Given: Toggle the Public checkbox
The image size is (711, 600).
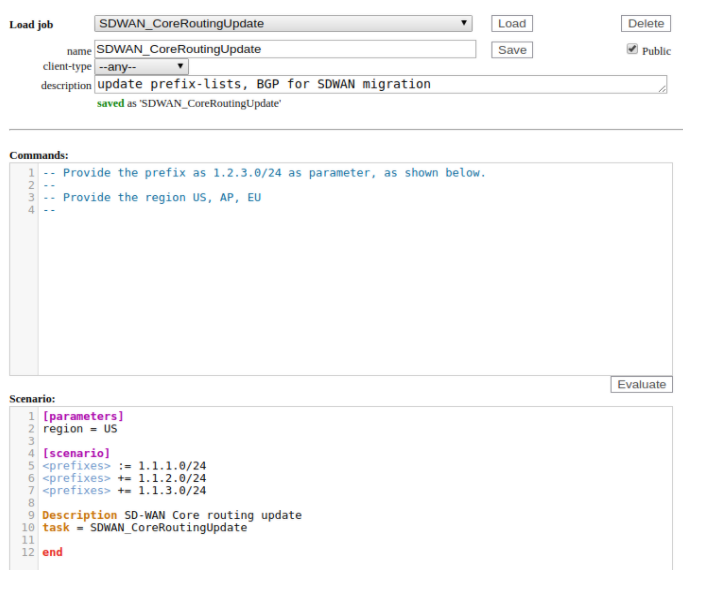Looking at the screenshot, I should click(x=632, y=49).
